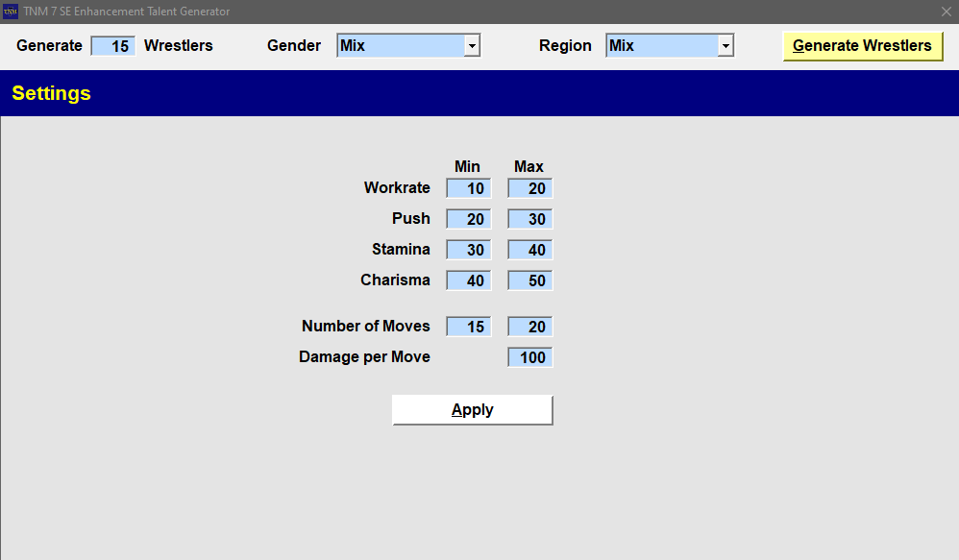The image size is (959, 560).
Task: Focus the Number of Moves Max field
Action: [530, 327]
